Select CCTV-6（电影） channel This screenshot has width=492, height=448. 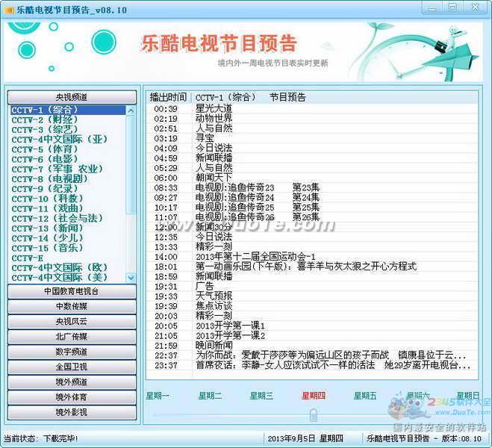click(68, 159)
